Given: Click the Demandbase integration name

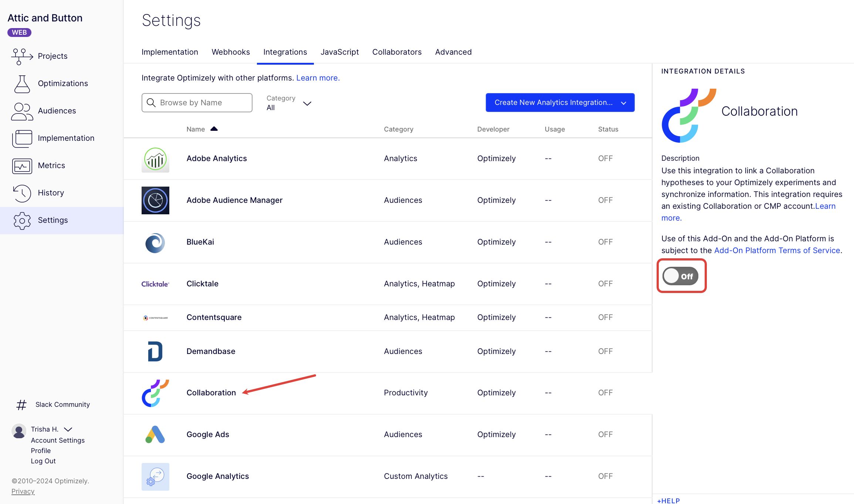Looking at the screenshot, I should [211, 351].
